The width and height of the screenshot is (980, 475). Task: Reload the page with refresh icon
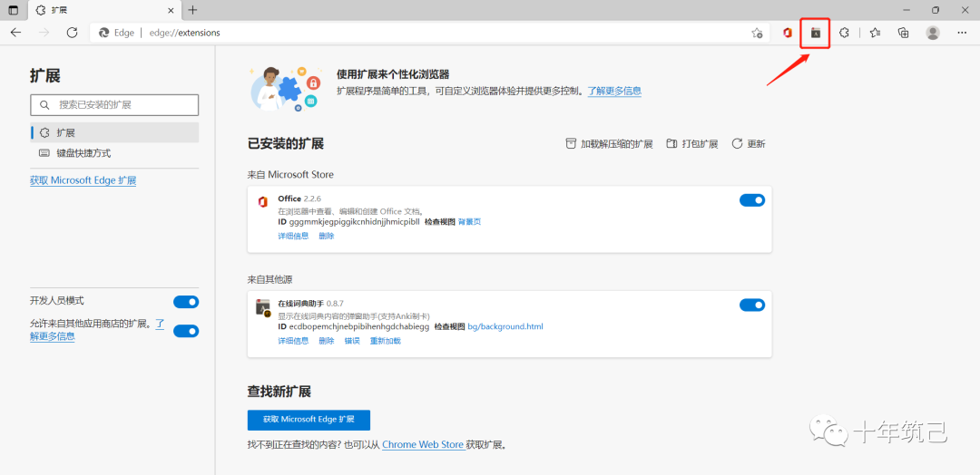72,33
